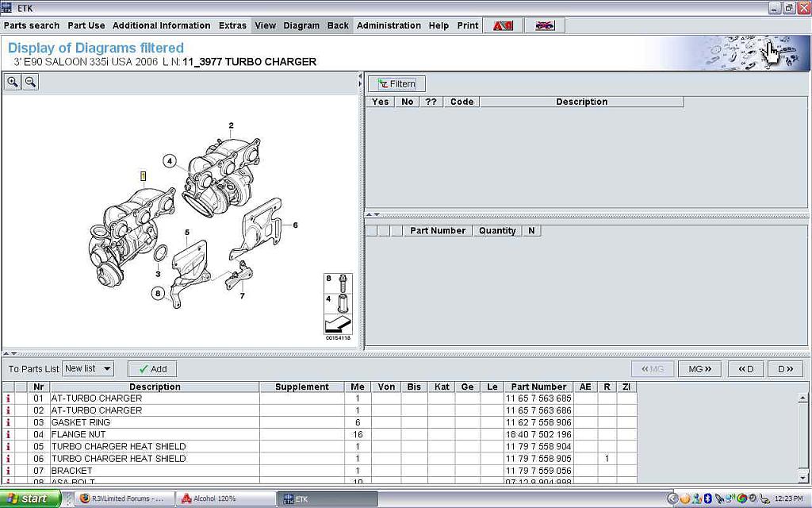Open the Parts search menu
Image resolution: width=812 pixels, height=508 pixels.
32,25
